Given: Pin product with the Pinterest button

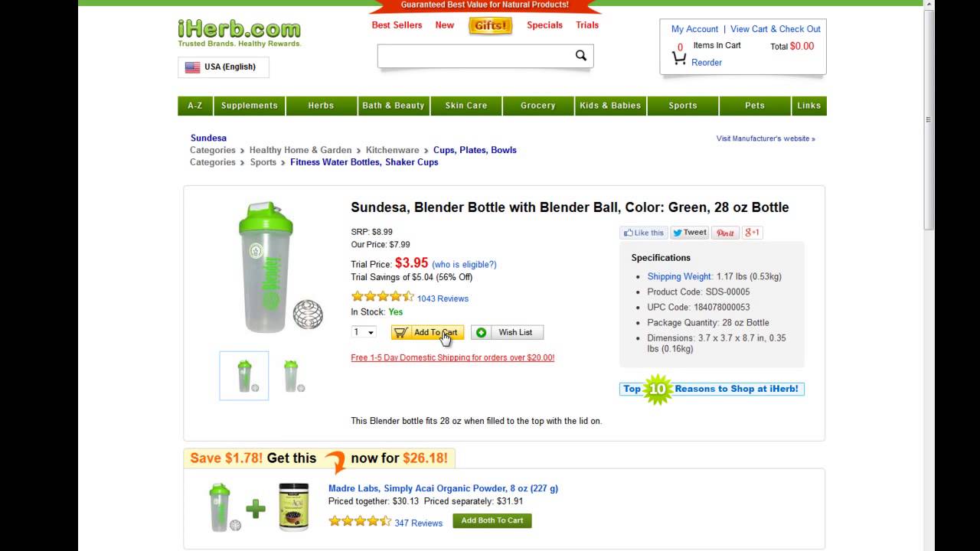Looking at the screenshot, I should coord(724,233).
